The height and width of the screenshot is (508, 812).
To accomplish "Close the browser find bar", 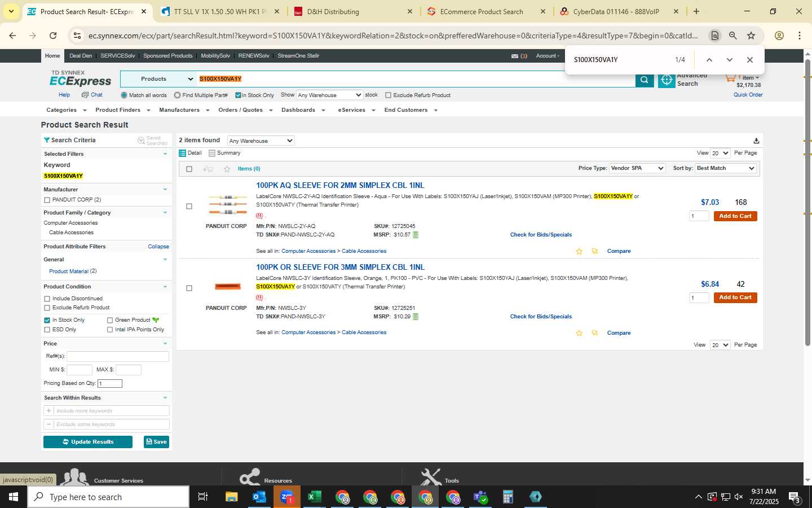I will tap(749, 60).
